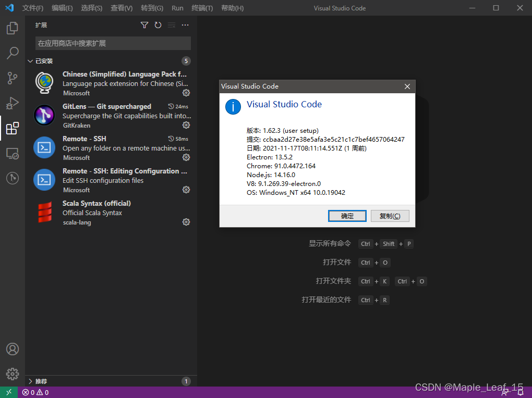Click Remote - SSH activation time 58ms
Screen dimensions: 532x398
(x=178, y=139)
